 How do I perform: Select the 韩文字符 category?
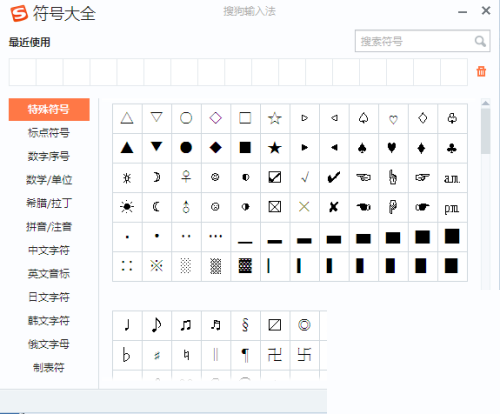pyautogui.click(x=49, y=321)
